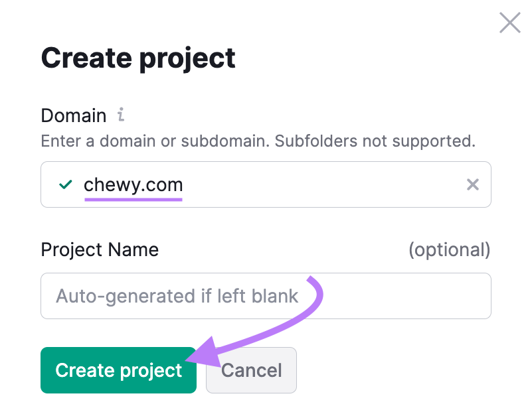Cancel the project creation
The width and height of the screenshot is (530, 420).
coord(252,370)
